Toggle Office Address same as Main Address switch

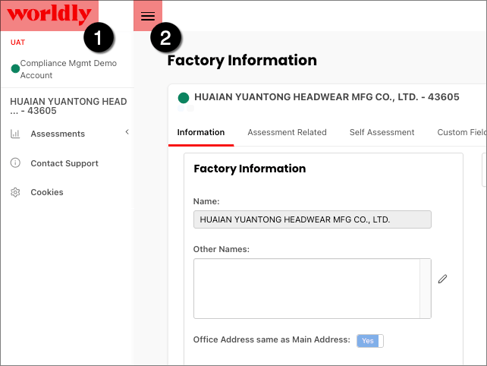tap(370, 341)
